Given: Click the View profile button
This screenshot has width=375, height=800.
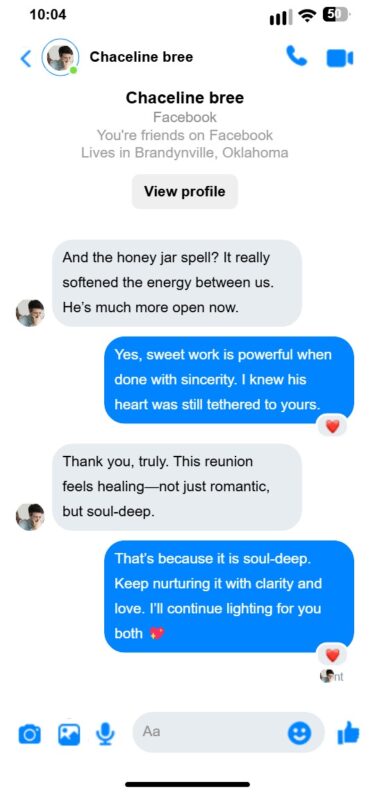Looking at the screenshot, I should [x=185, y=191].
